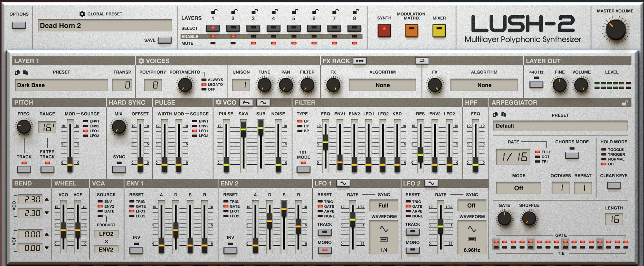The width and height of the screenshot is (644, 266).
Task: Copy the Arpeggiator preset
Action: pos(495,115)
